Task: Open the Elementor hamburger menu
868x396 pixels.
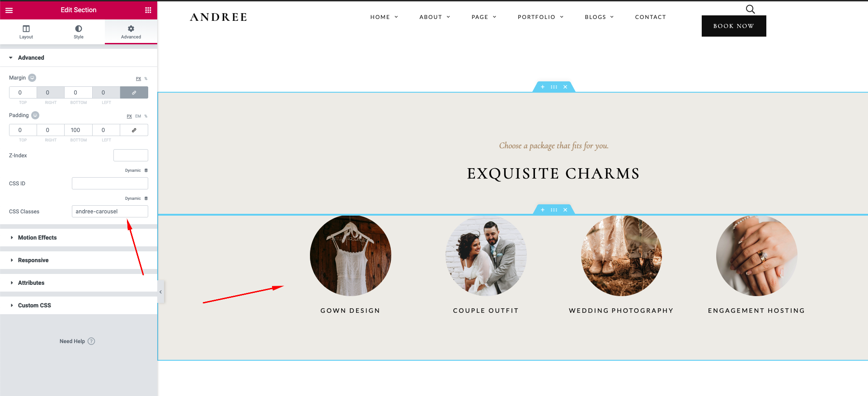Action: [x=9, y=10]
